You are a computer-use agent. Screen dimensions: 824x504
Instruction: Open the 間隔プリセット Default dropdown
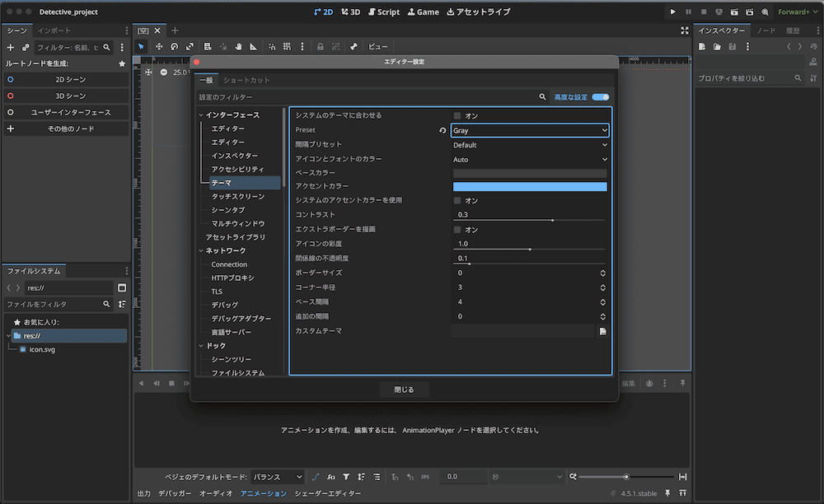coord(528,144)
